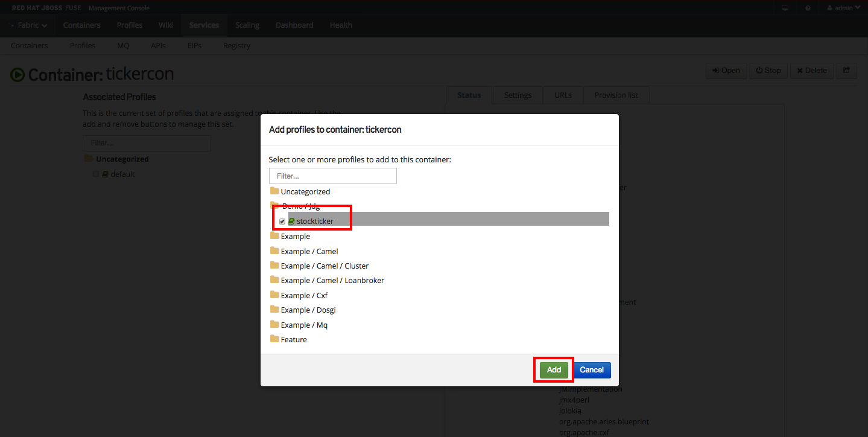Focus the dialog's profile Filter field
Screen dimensions: 868x437
[333, 176]
